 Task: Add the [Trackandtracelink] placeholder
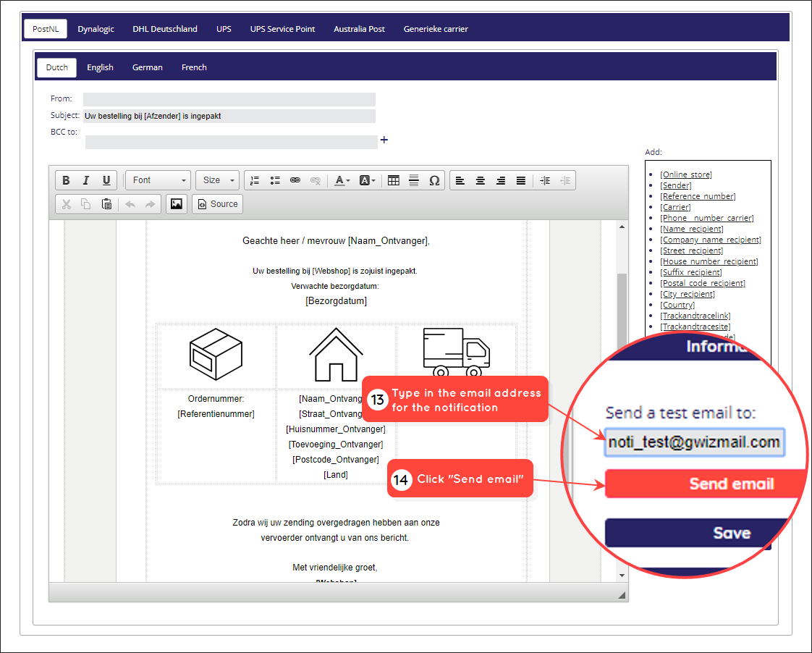click(695, 316)
